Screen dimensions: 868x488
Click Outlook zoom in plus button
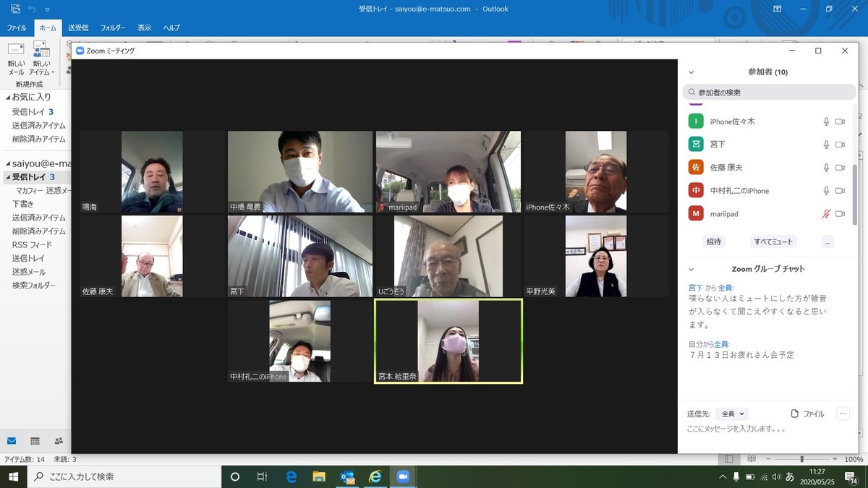click(x=835, y=459)
